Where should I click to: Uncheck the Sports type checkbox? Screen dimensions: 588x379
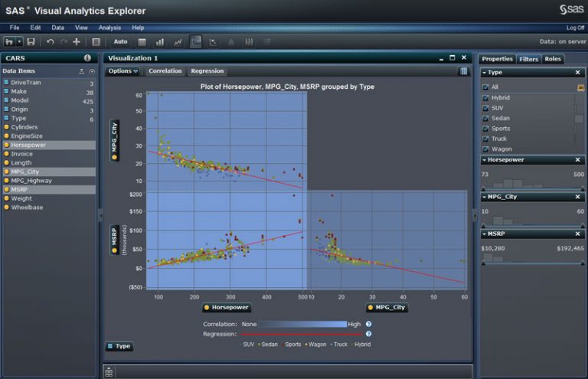pos(485,129)
